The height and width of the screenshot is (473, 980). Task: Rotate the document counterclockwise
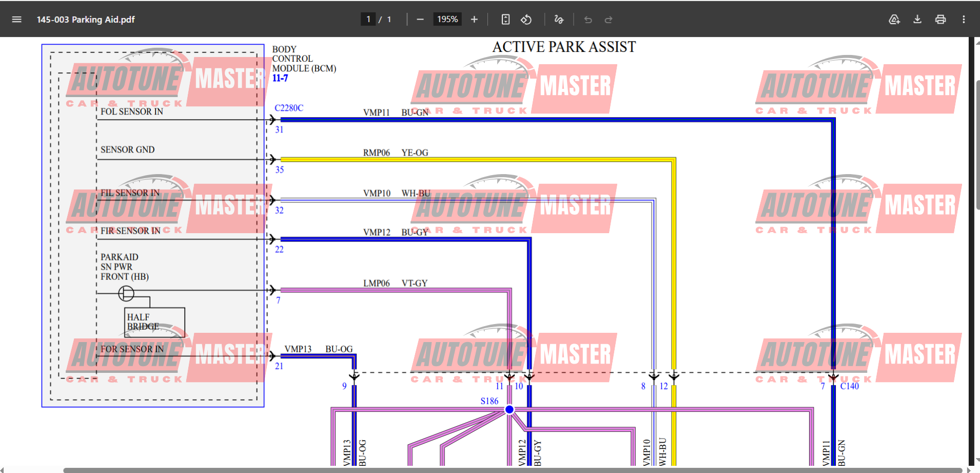(x=526, y=20)
